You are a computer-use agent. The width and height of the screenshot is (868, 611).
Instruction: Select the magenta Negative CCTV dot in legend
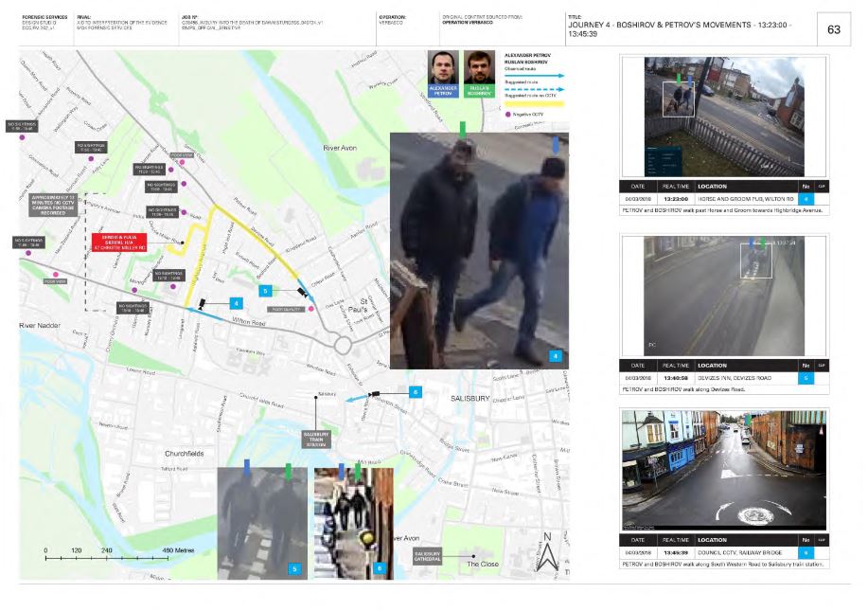click(x=508, y=114)
